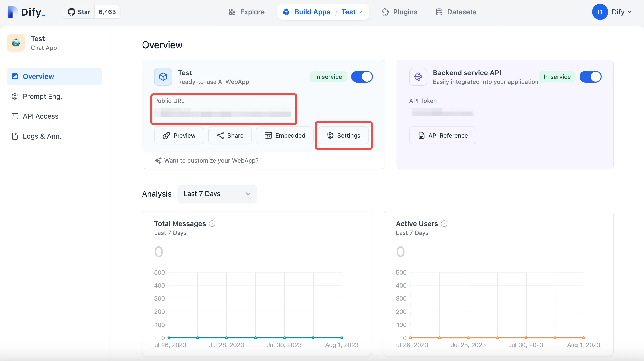
Task: Expand the Last 7 Days dropdown
Action: (x=217, y=194)
